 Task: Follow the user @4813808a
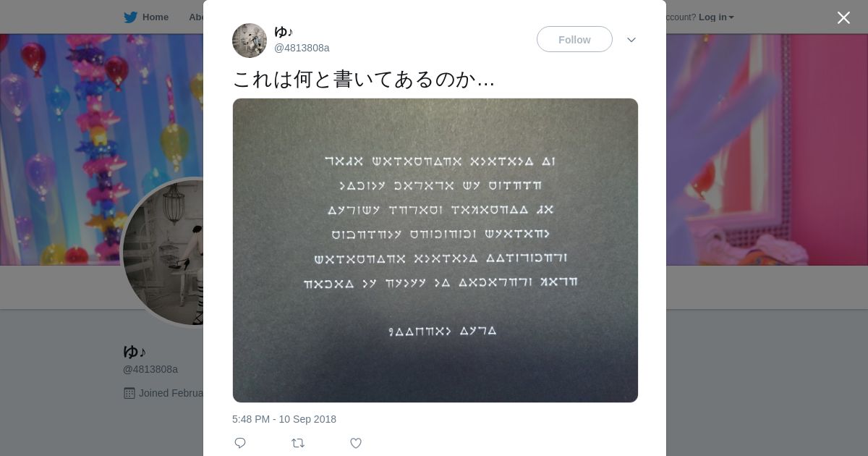[574, 39]
